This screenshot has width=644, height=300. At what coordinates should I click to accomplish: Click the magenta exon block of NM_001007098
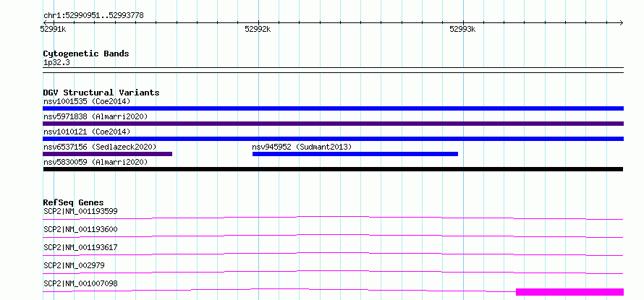click(x=569, y=292)
